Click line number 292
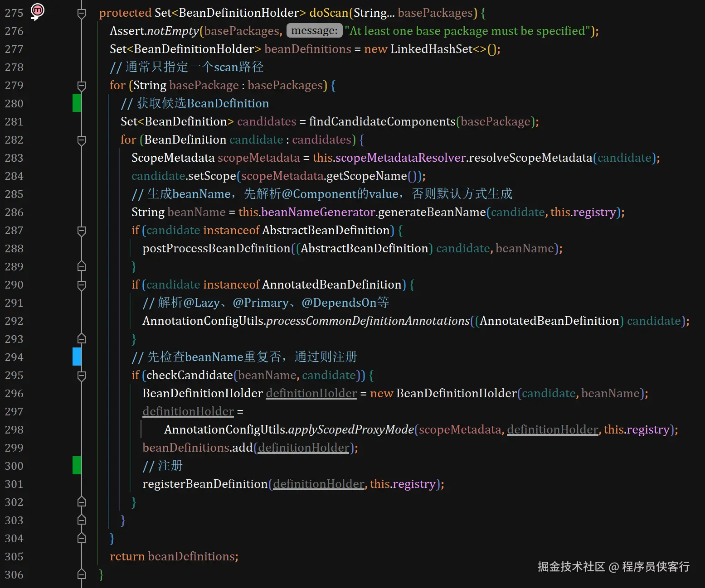 point(14,321)
